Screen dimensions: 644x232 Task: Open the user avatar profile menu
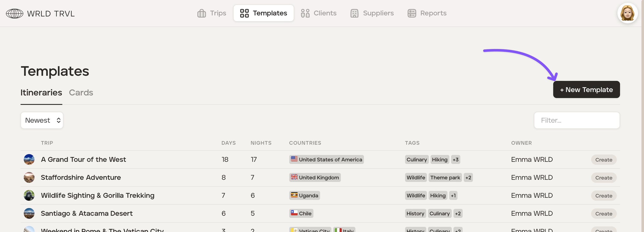[627, 13]
